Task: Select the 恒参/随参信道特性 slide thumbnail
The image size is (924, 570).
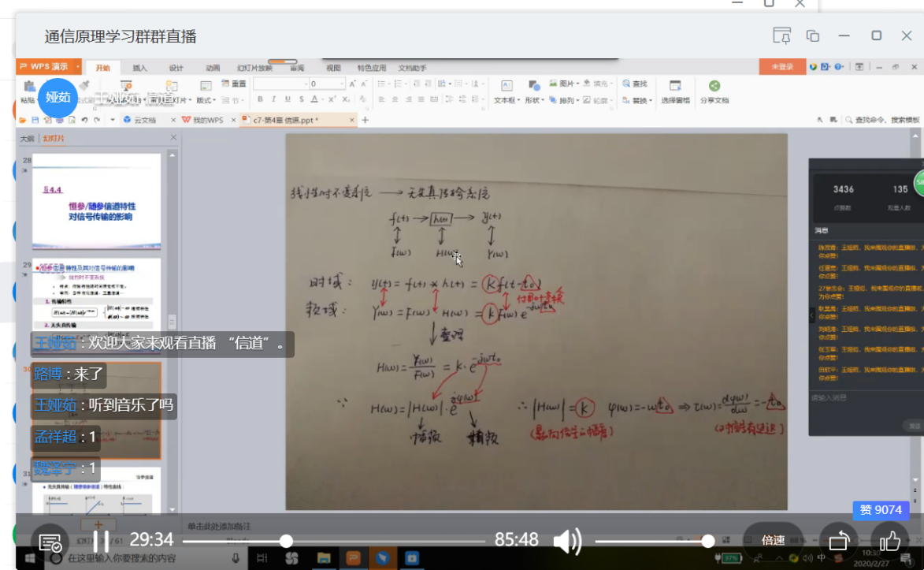Action: [97, 203]
